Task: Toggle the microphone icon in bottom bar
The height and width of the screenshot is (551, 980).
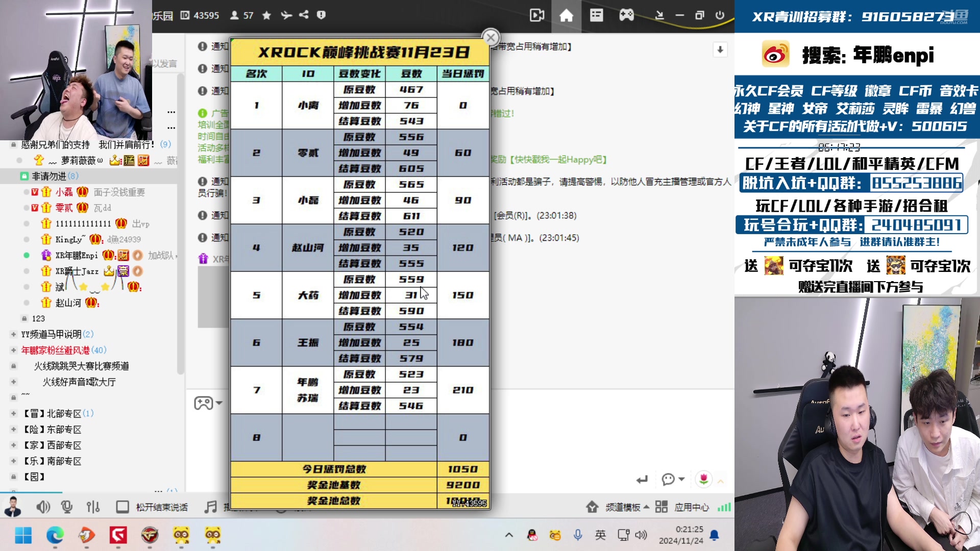Action: [x=66, y=507]
